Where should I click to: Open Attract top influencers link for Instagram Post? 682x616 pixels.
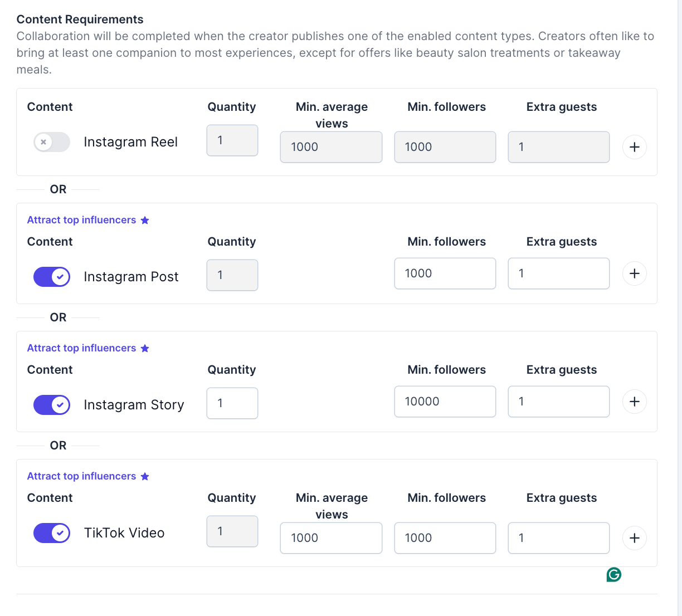[x=81, y=220]
